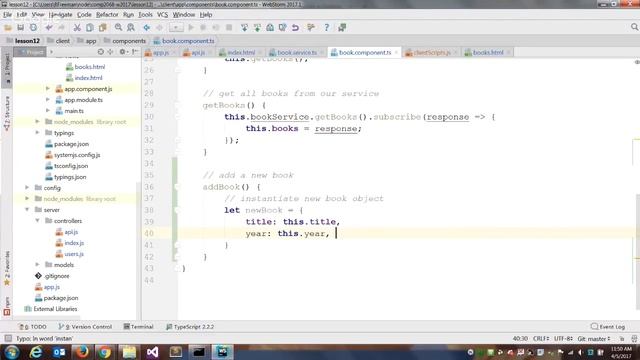The width and height of the screenshot is (640, 360).
Task: Open Search Everywhere magnifier at top right
Action: pos(634,27)
